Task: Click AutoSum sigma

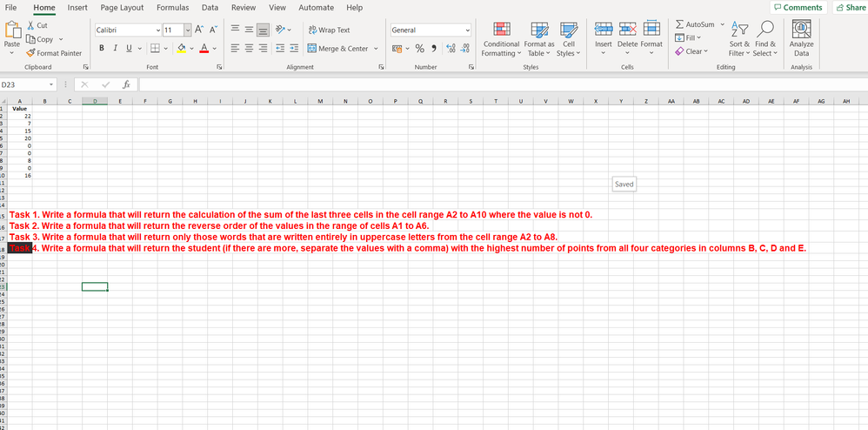Action: 680,25
